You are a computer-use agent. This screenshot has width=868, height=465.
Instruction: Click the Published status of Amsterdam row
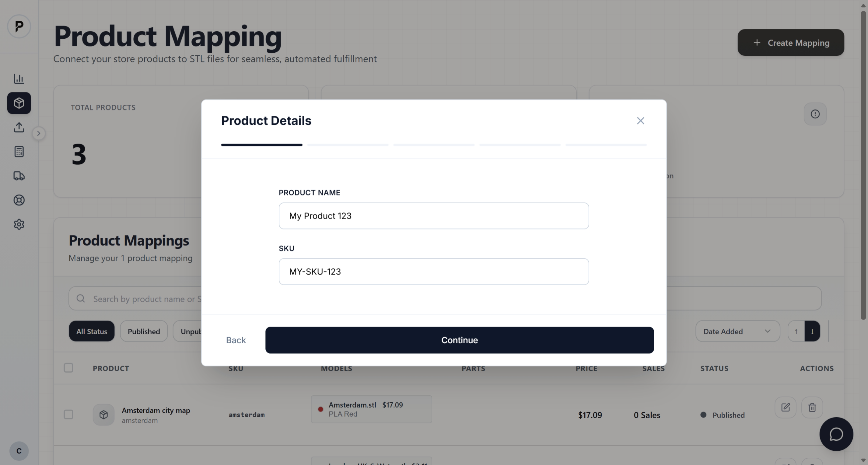click(722, 415)
